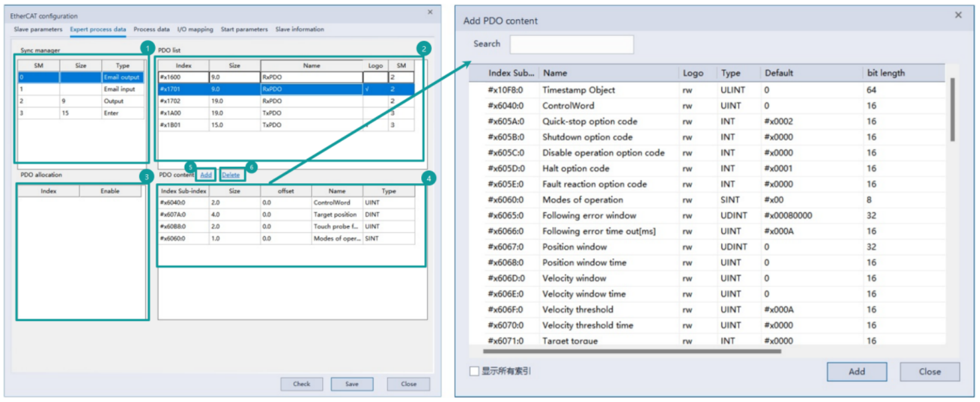The width and height of the screenshot is (980, 402).
Task: Open the Process data tab
Action: coord(151,29)
